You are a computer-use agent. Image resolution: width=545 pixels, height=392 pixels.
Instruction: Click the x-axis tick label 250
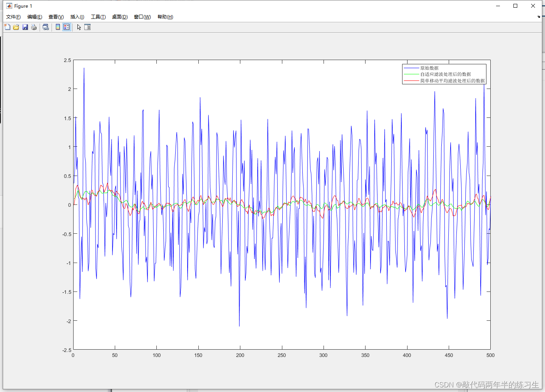(x=282, y=355)
